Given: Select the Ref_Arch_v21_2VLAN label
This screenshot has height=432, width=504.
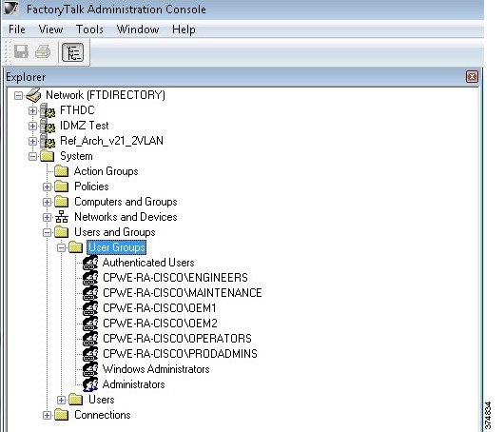Looking at the screenshot, I should click(112, 141).
